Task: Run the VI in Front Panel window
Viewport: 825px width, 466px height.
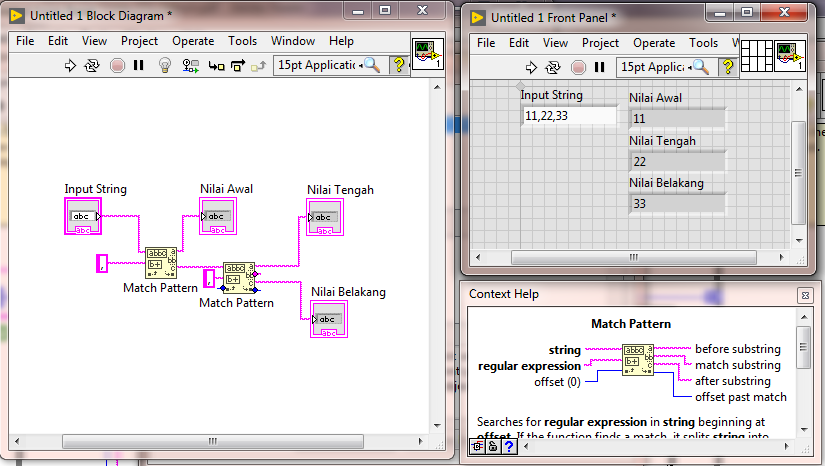Action: tap(531, 67)
